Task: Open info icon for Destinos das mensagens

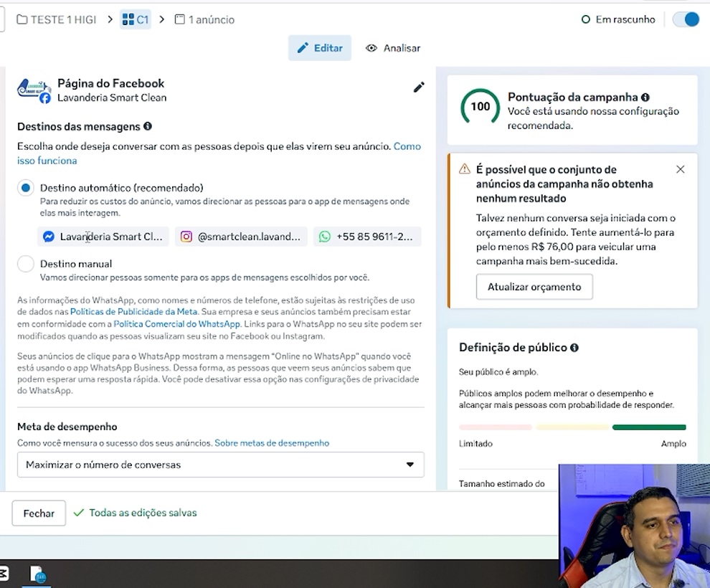Action: coord(148,126)
